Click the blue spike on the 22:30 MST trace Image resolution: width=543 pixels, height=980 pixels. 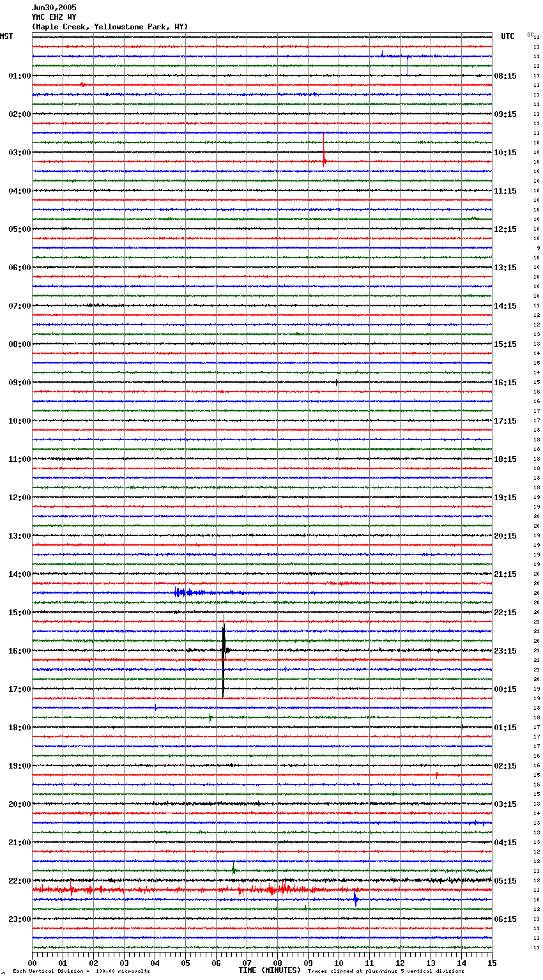pos(356,900)
